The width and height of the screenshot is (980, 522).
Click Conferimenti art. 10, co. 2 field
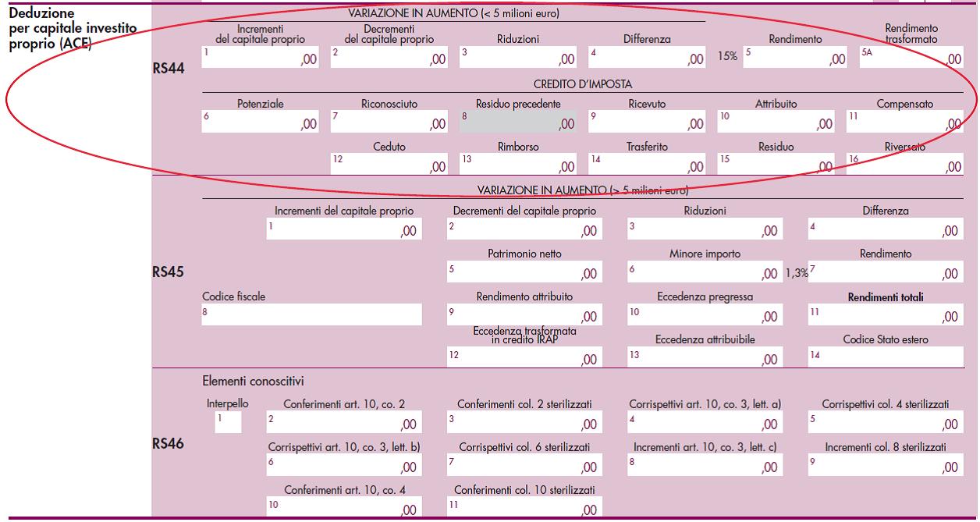(343, 422)
